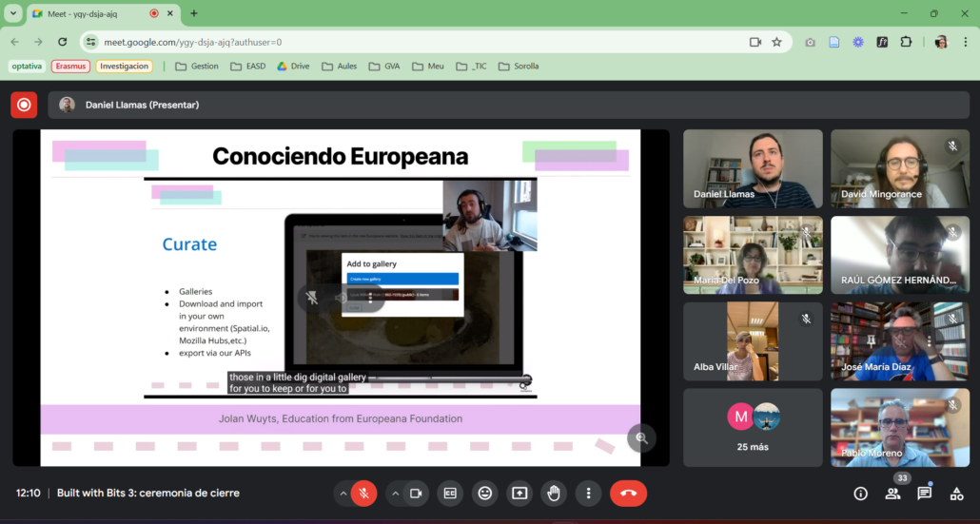Open the chat panel
Image resolution: width=980 pixels, height=524 pixels.
(925, 494)
